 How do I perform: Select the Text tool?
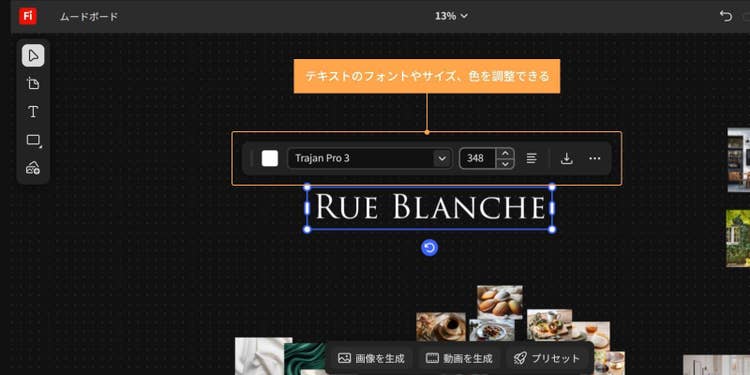[33, 112]
